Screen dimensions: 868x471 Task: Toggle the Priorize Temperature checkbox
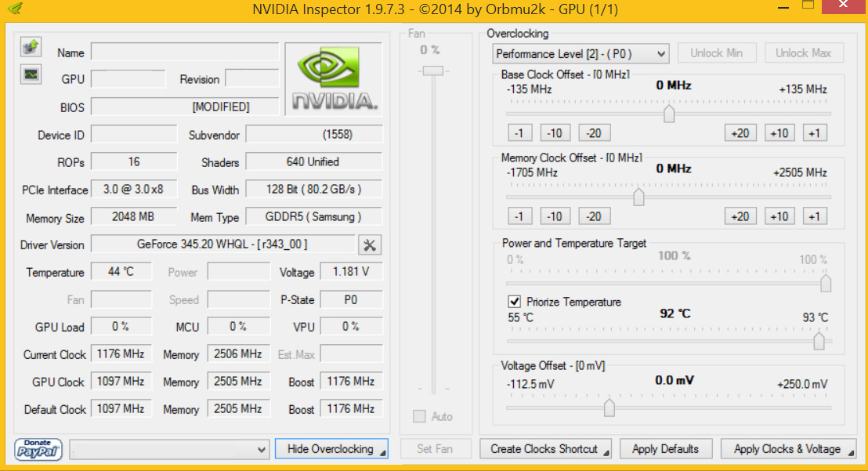click(514, 302)
